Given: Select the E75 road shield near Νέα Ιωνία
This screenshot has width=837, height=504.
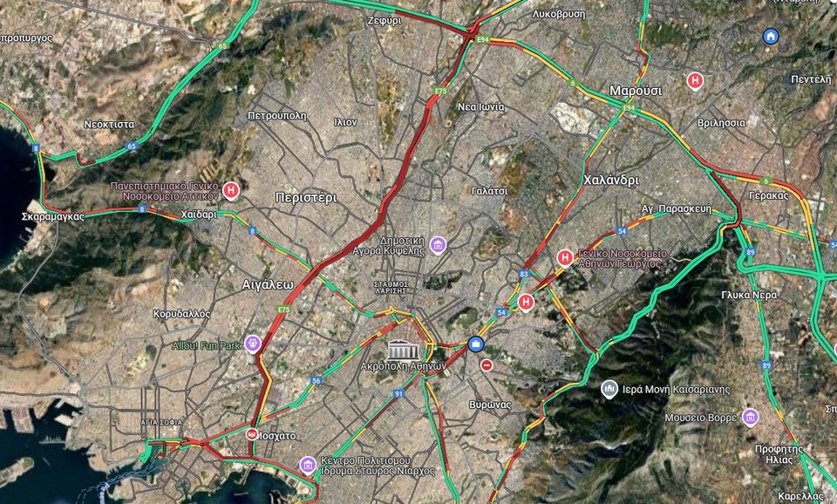Looking at the screenshot, I should [x=439, y=92].
